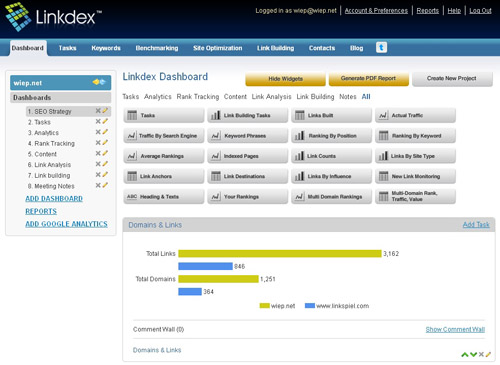Image resolution: width=500 pixels, height=365 pixels.
Task: Move Domains & Links widget up with green arrow
Action: (465, 355)
